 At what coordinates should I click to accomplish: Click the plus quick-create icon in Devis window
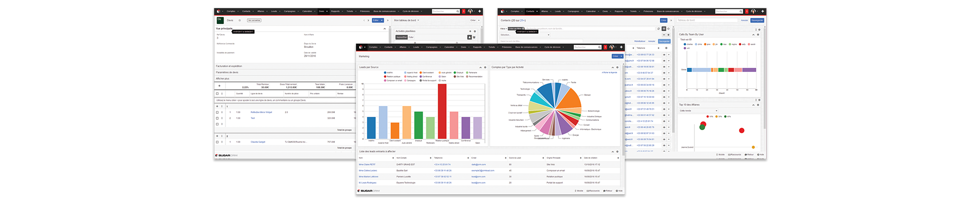pos(480,11)
